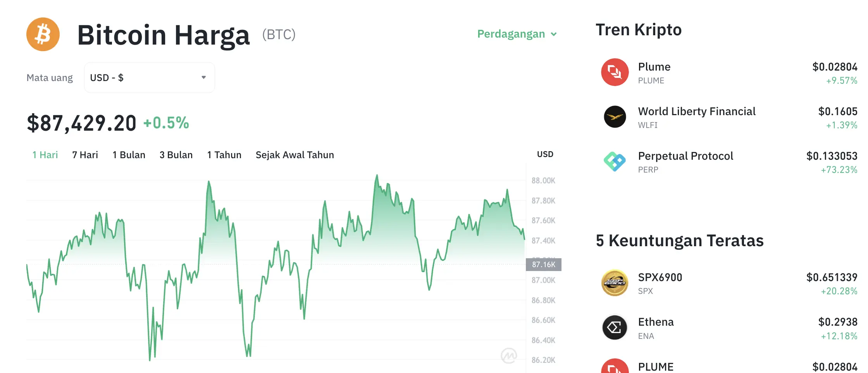
Task: Click the Bitcoin logo icon
Action: point(43,34)
